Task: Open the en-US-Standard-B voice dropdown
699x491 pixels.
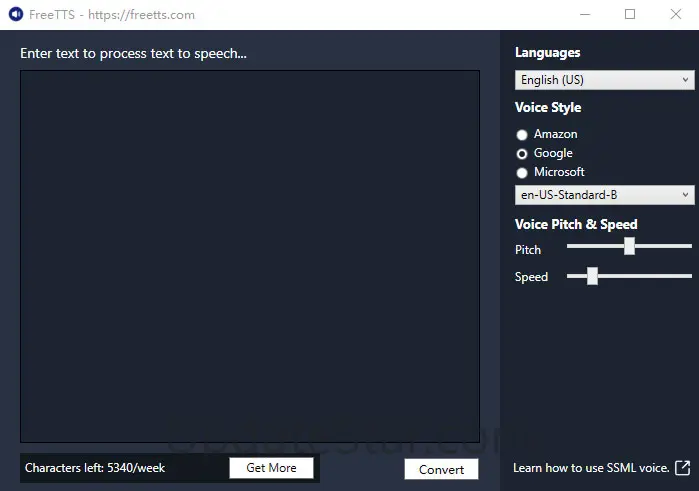Action: click(604, 195)
